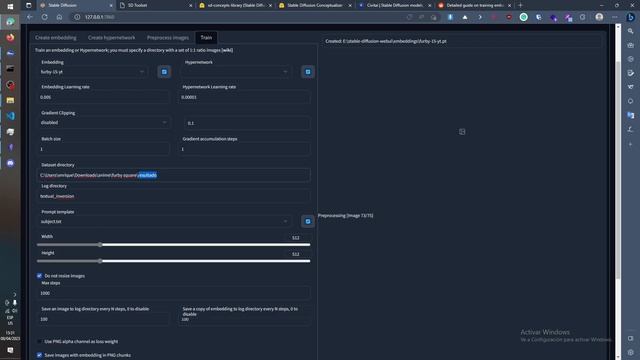The image size is (640, 360).
Task: Open the [wiki] link in the description
Action: click(227, 50)
